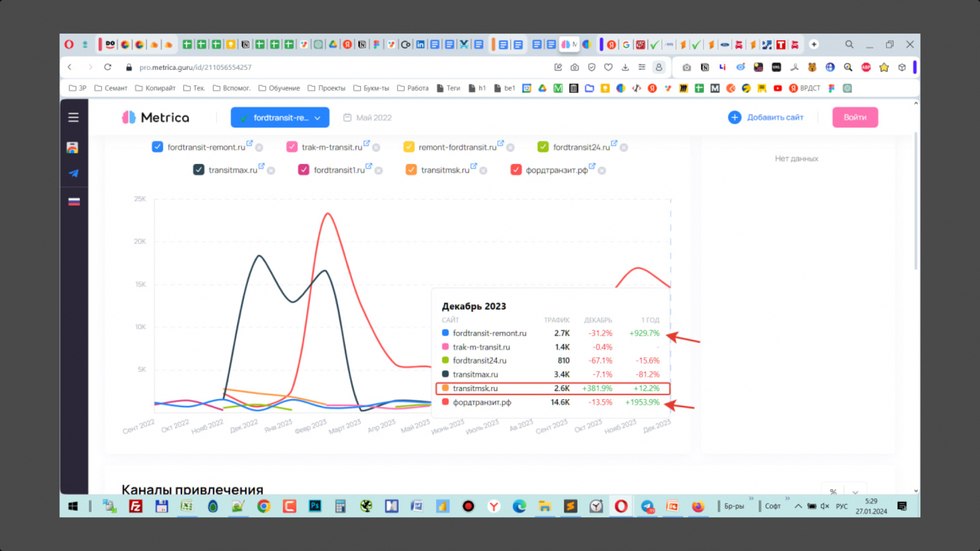This screenshot has width=980, height=551.
Task: Toggle the fordtransit1.ru checkbox
Action: coord(303,170)
